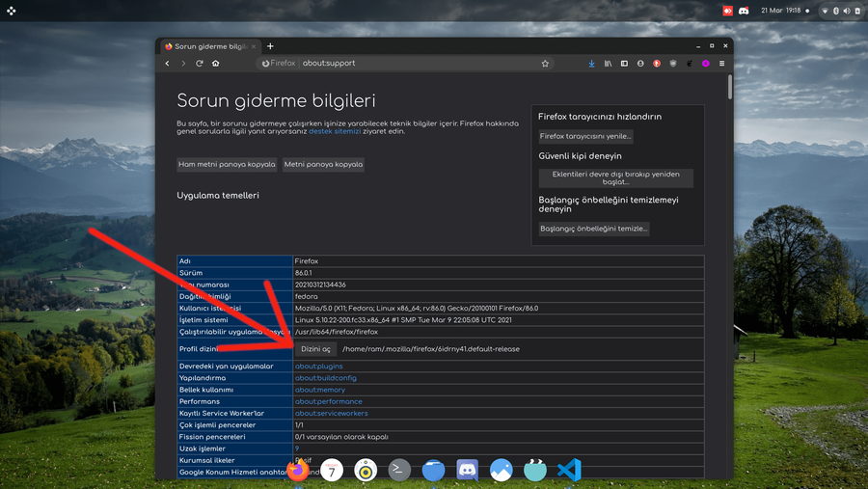This screenshot has width=868, height=489.
Task: Open a new tab with the plus button
Action: coord(270,46)
